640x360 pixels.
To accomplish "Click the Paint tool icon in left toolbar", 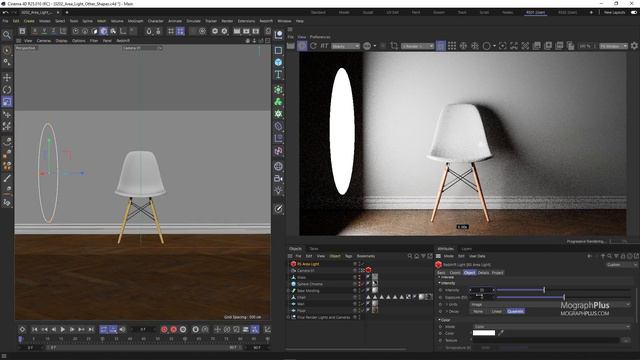I will click(7, 178).
